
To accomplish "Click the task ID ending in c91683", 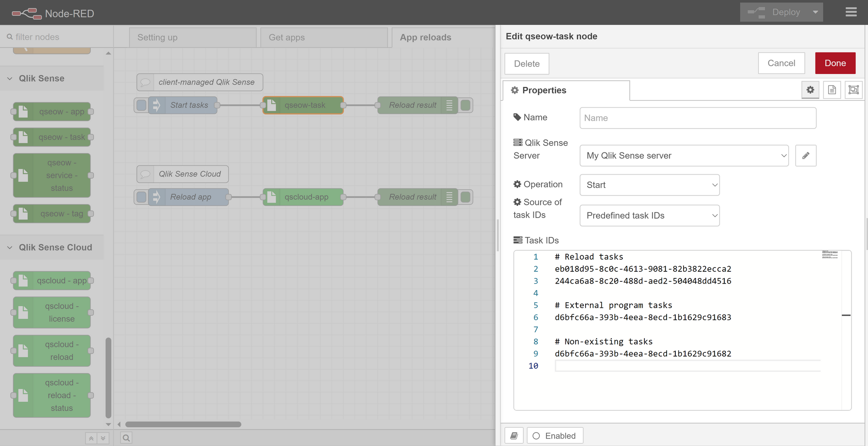I will pos(643,317).
